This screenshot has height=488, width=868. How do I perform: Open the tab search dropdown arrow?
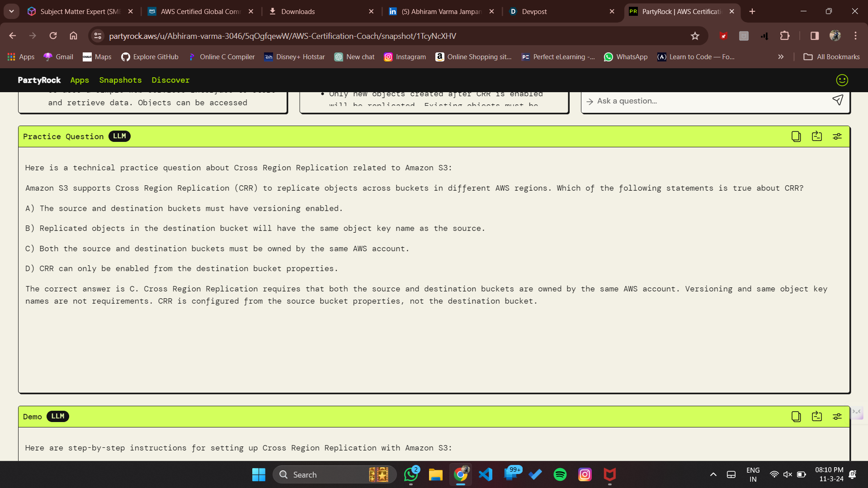pos(11,11)
